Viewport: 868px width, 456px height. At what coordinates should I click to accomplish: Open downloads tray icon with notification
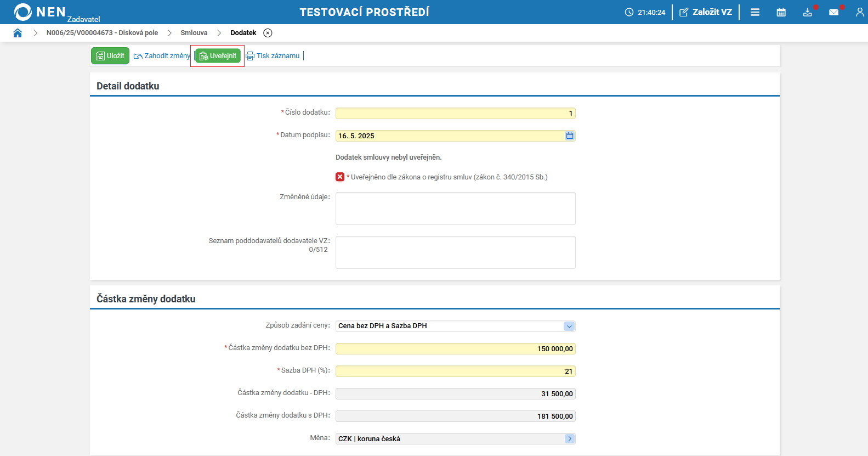pos(808,12)
